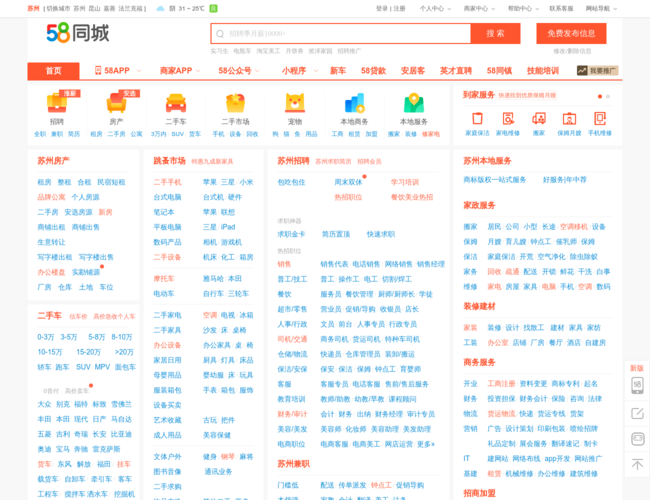Click the edit/post floating sidebar icon
The width and height of the screenshot is (650, 500).
coord(637,413)
